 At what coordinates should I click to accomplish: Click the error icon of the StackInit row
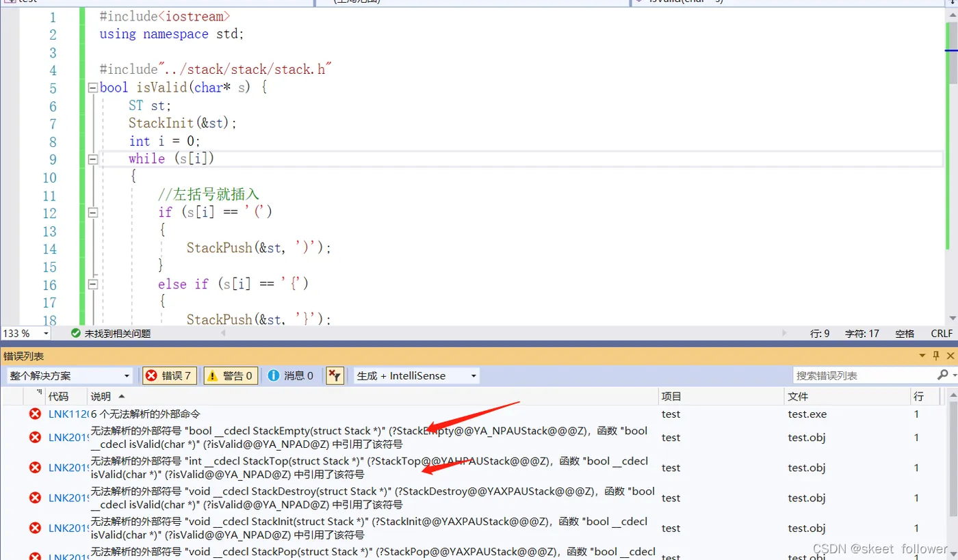pos(35,528)
